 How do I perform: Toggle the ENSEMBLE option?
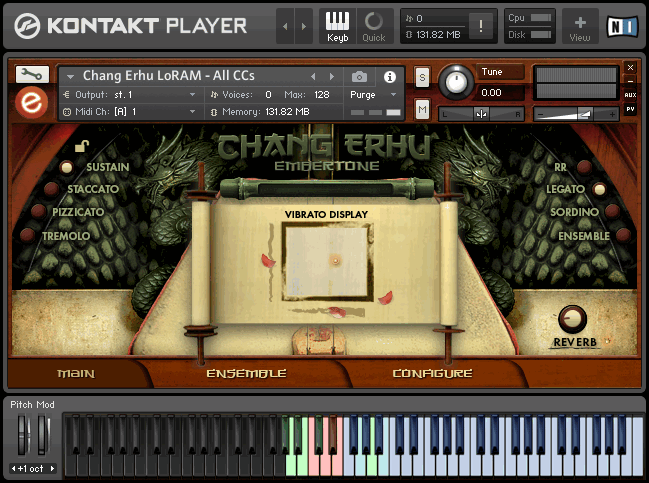(x=623, y=235)
